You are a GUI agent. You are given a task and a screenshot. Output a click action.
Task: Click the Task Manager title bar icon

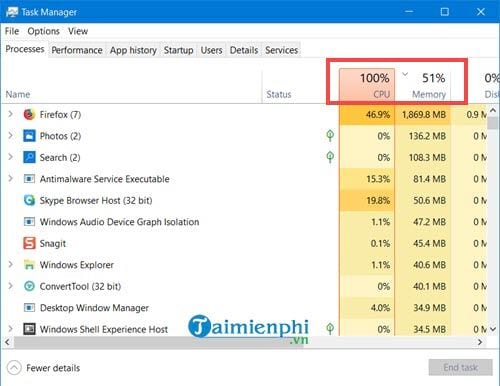click(12, 12)
